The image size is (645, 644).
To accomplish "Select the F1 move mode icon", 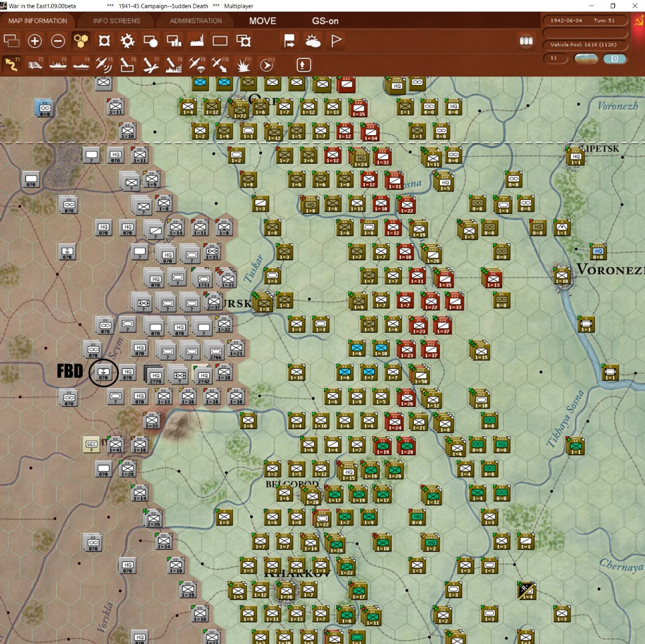I will 12,65.
